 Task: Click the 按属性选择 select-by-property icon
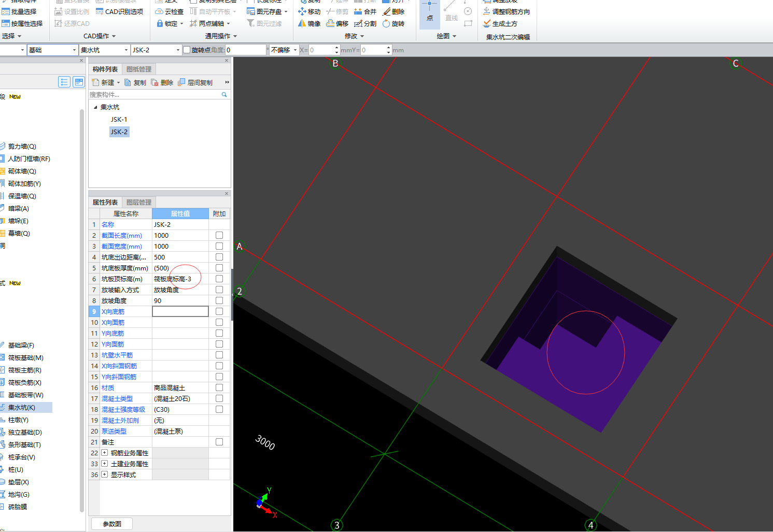point(6,23)
